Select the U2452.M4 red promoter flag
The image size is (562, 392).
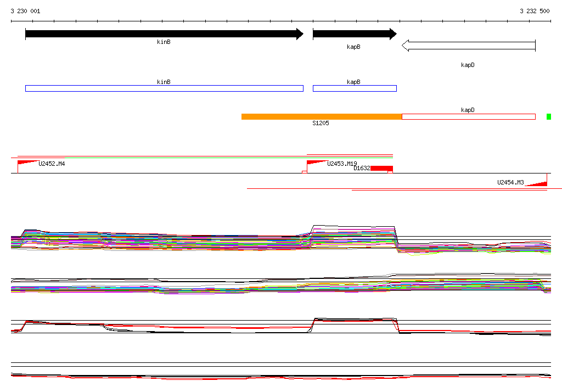pos(28,163)
